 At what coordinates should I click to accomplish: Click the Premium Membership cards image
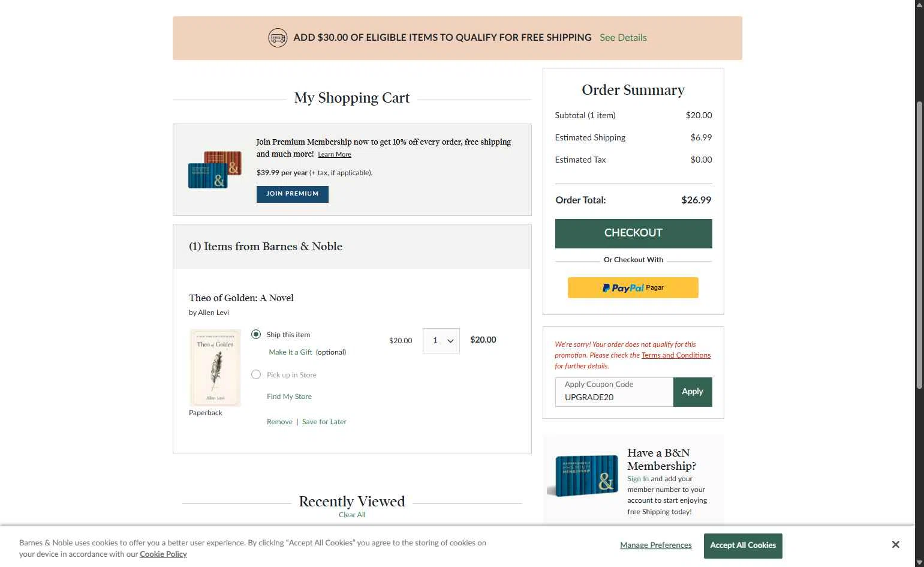215,170
